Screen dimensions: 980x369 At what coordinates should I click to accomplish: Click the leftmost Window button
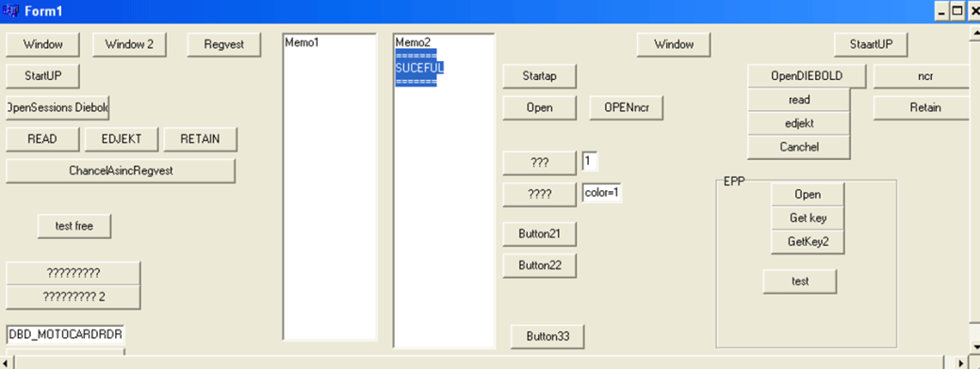[x=43, y=44]
